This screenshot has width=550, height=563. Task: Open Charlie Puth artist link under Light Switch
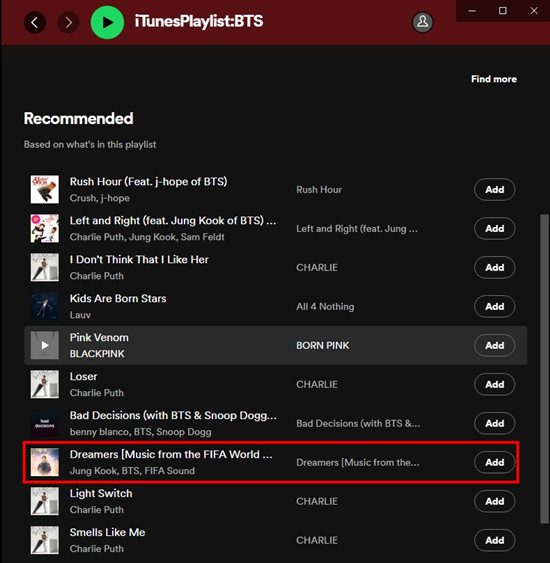pos(97,510)
